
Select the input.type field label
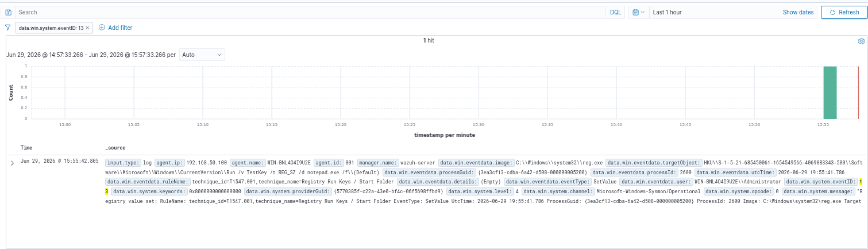[122, 163]
